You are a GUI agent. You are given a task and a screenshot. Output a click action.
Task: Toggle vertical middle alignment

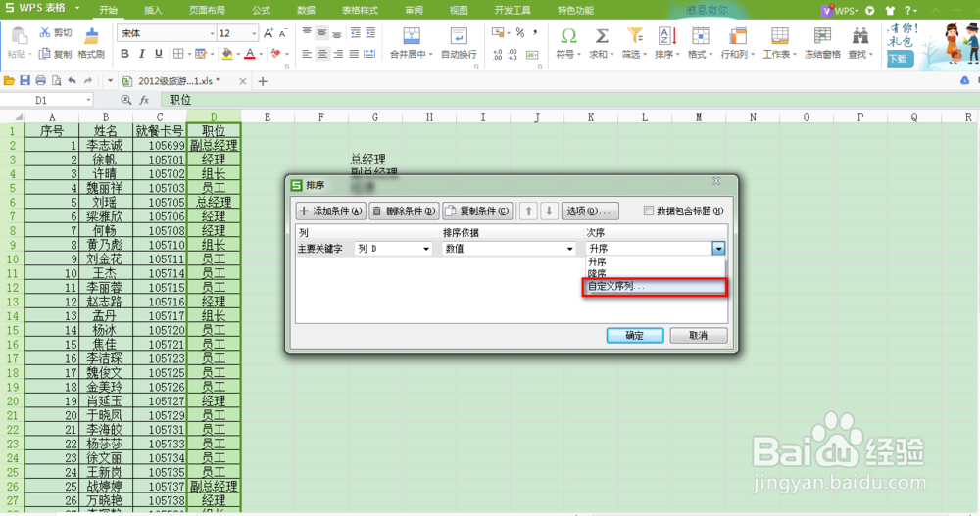[321, 32]
